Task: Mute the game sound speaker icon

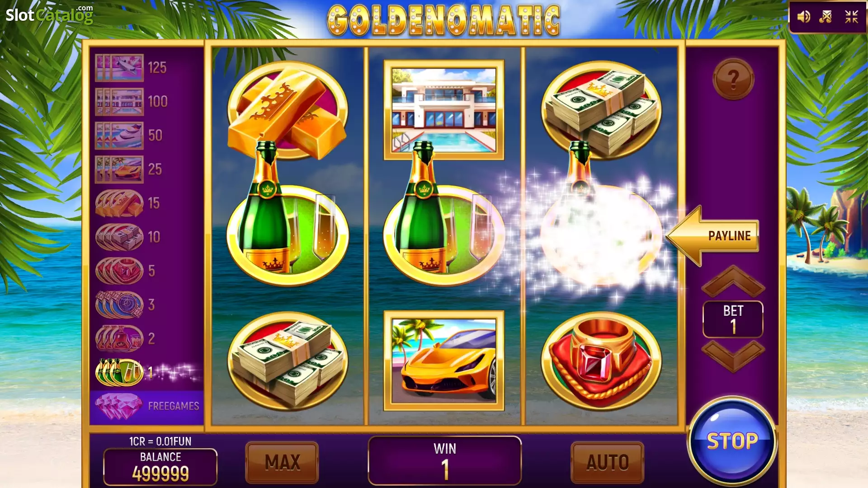Action: coord(803,17)
